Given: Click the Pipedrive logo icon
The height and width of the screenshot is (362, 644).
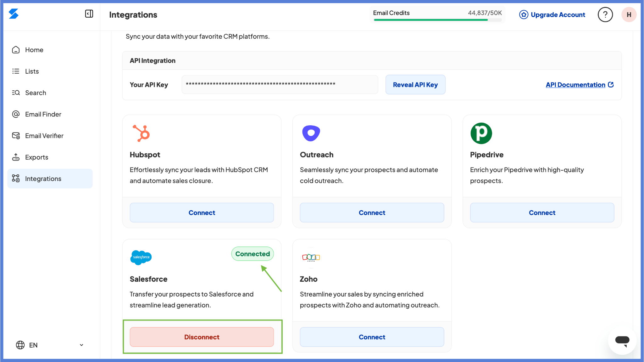Looking at the screenshot, I should 481,133.
